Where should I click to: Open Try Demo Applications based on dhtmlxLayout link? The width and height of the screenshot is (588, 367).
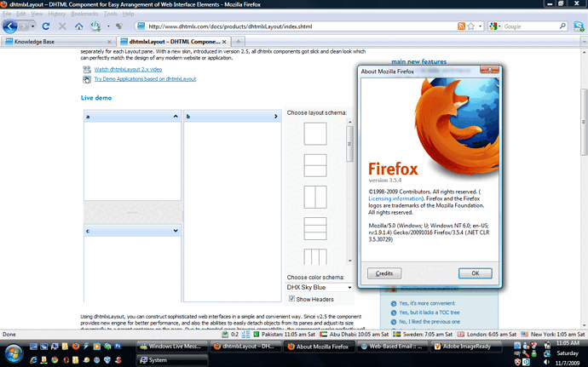(145, 79)
